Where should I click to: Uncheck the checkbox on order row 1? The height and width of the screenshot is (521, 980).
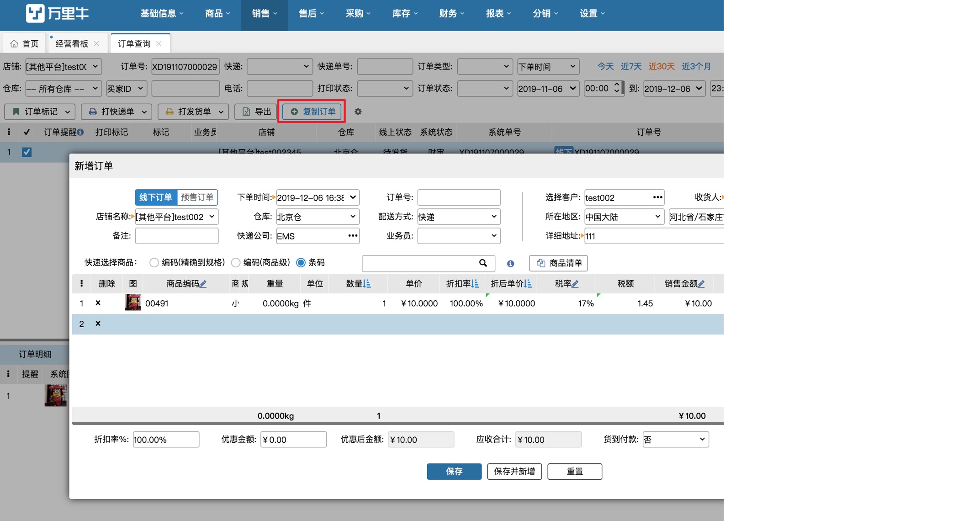coord(27,152)
